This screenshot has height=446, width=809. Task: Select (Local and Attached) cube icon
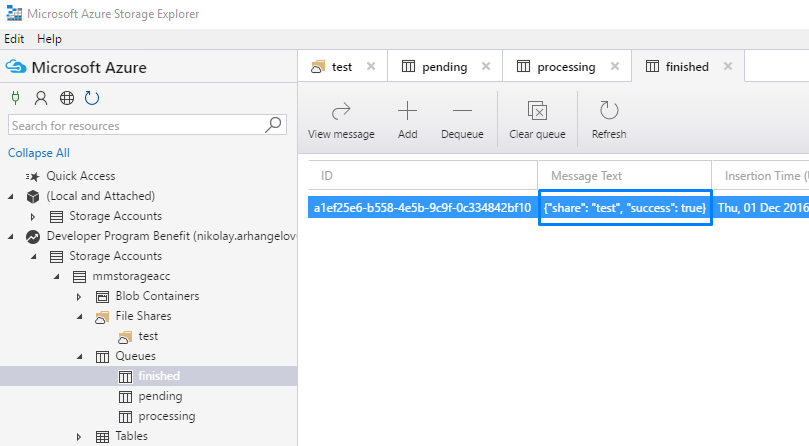coord(33,196)
